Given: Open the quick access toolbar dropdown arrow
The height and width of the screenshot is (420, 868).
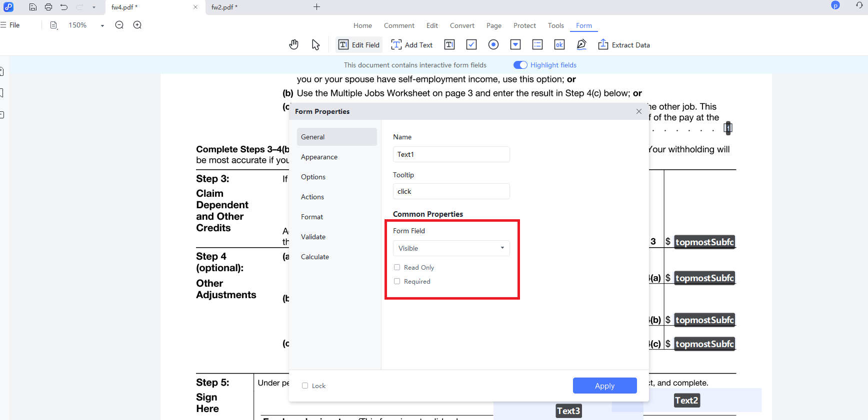Looking at the screenshot, I should pyautogui.click(x=94, y=7).
